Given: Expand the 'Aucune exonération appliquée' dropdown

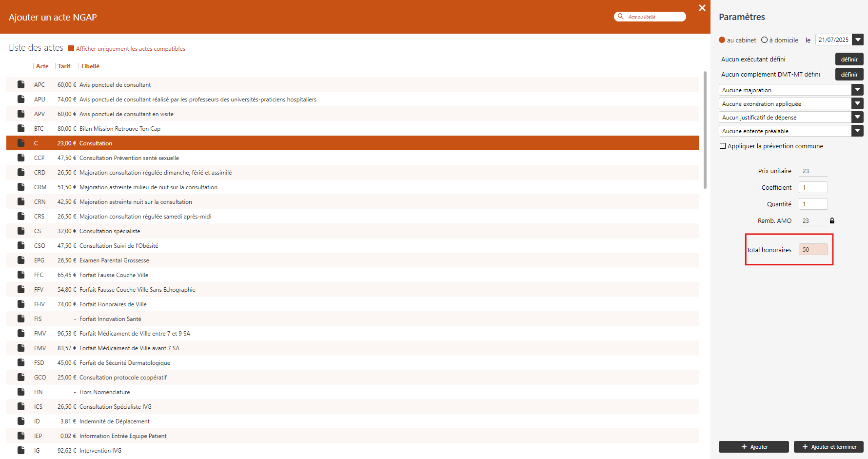Looking at the screenshot, I should (x=857, y=103).
